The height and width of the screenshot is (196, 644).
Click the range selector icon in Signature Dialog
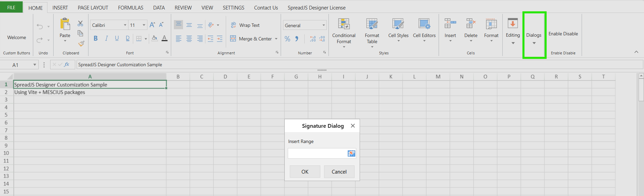click(x=351, y=154)
